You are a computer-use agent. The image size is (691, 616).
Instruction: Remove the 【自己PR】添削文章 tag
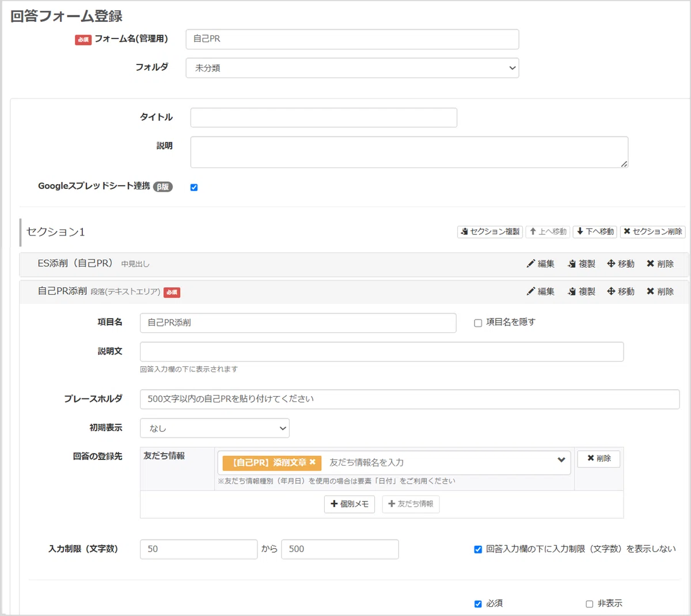pos(313,462)
